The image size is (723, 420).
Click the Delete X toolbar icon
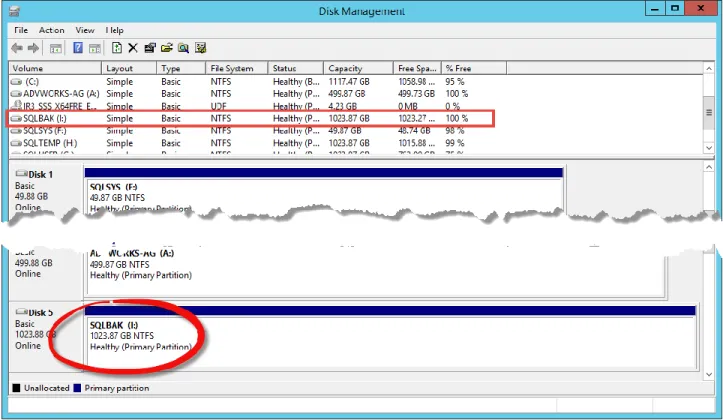pos(133,47)
